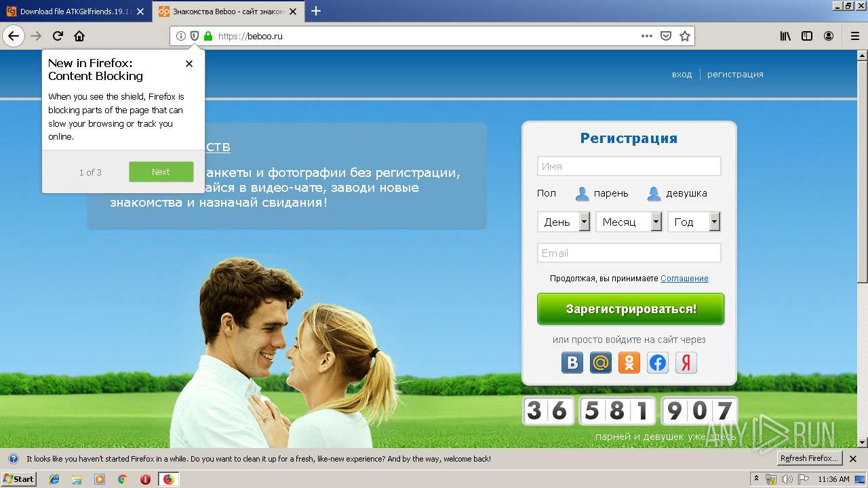Image resolution: width=868 pixels, height=488 pixels.
Task: Open Firefox library icon
Action: tap(785, 36)
